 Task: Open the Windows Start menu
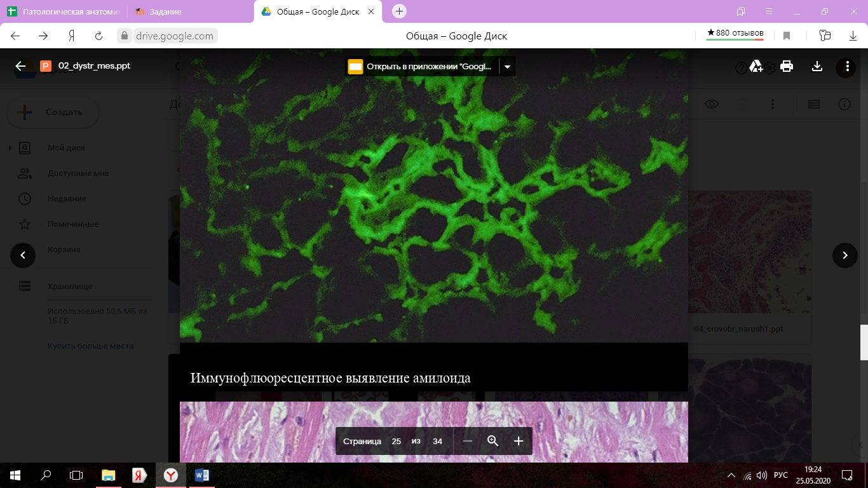point(15,475)
